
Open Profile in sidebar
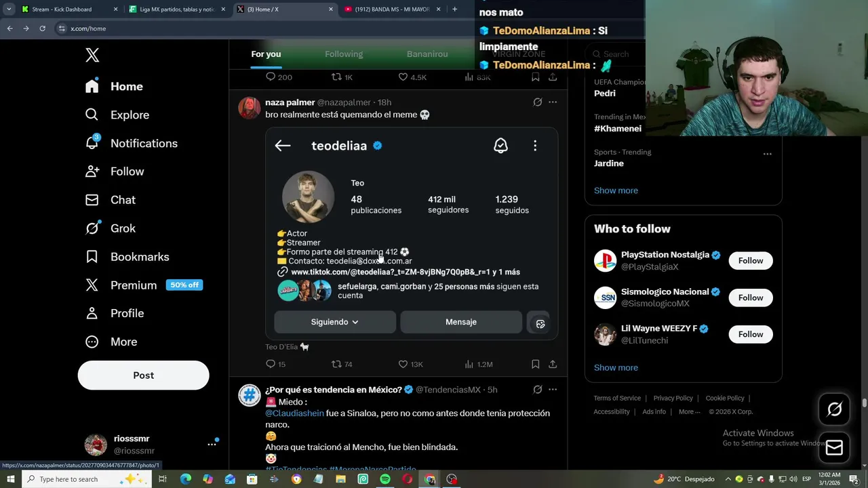click(114, 313)
